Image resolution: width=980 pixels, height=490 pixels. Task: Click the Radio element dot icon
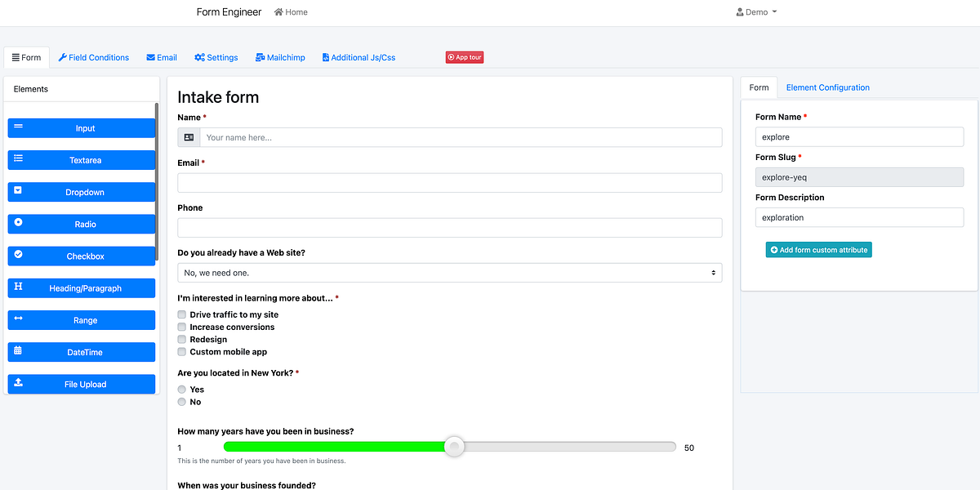click(18, 222)
